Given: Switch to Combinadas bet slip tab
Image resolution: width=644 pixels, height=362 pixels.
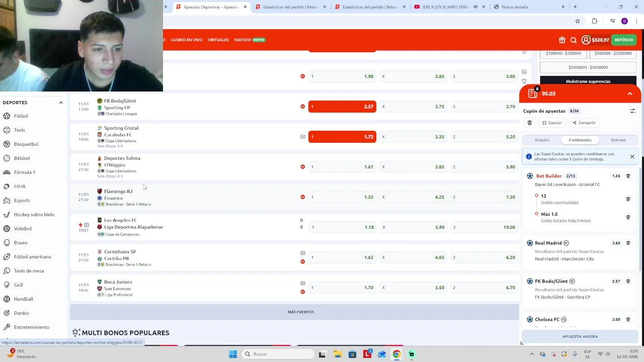Looking at the screenshot, I should pos(580,140).
